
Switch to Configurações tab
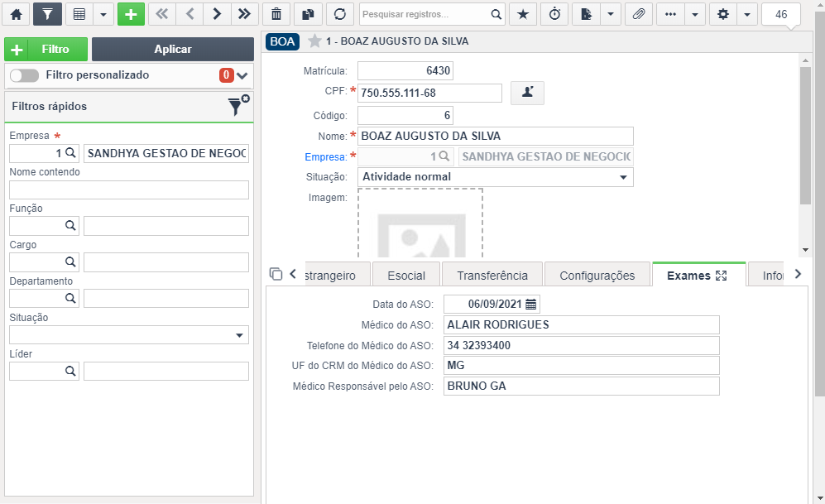[597, 276]
